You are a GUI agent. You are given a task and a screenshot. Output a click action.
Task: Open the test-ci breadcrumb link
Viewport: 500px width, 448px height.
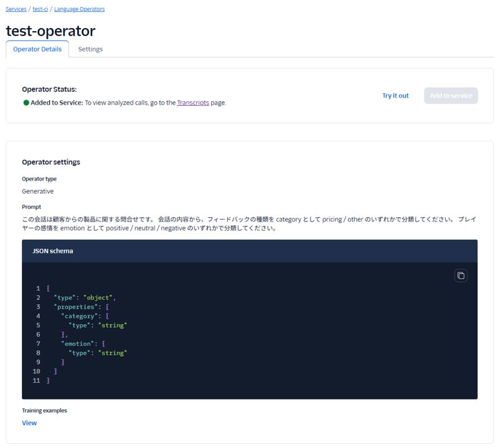40,9
